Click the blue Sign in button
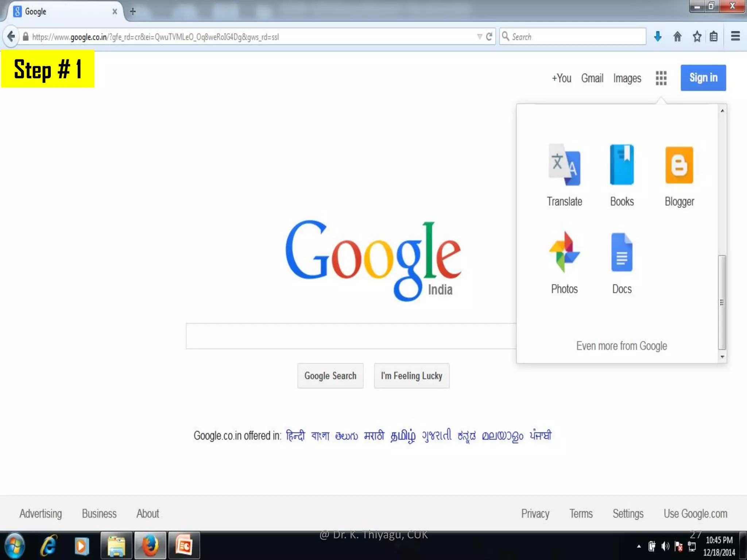The image size is (747, 560). coord(703,78)
